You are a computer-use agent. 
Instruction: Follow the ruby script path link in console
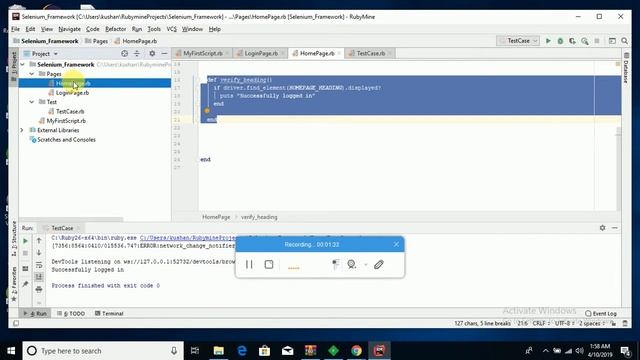pos(188,238)
